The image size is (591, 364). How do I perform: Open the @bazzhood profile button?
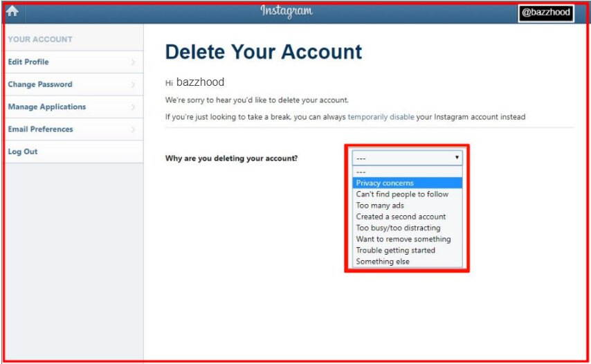(546, 12)
